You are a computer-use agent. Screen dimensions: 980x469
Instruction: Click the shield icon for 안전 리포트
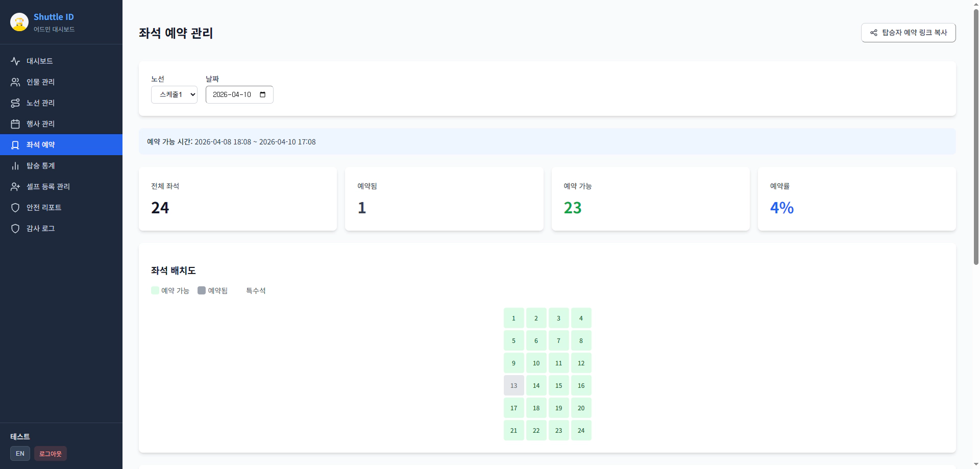15,208
